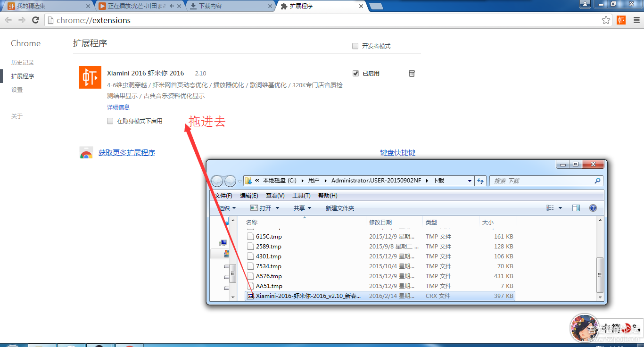Open the 文件(F) menu in Explorer
The height and width of the screenshot is (347, 644).
[223, 195]
